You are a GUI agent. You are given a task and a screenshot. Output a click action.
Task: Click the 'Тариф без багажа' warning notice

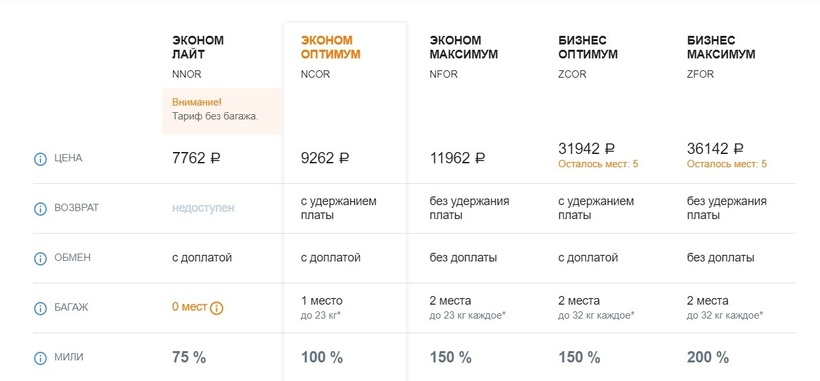(222, 110)
